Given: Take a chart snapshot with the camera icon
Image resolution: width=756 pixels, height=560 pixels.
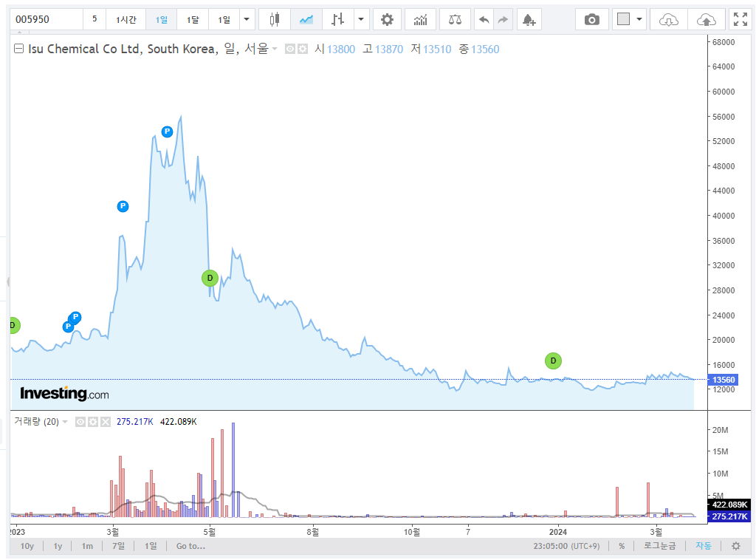Looking at the screenshot, I should point(592,20).
